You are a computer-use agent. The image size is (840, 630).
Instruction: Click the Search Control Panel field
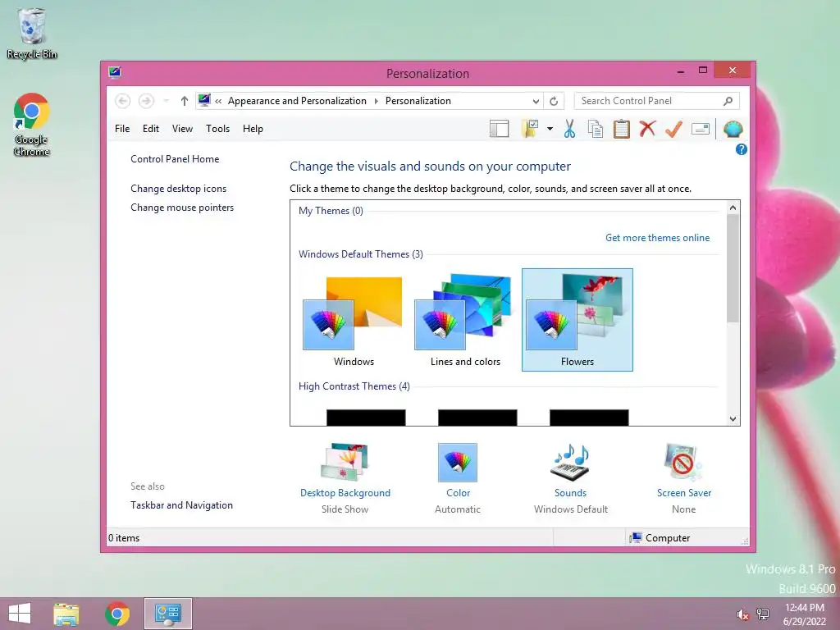(x=657, y=101)
